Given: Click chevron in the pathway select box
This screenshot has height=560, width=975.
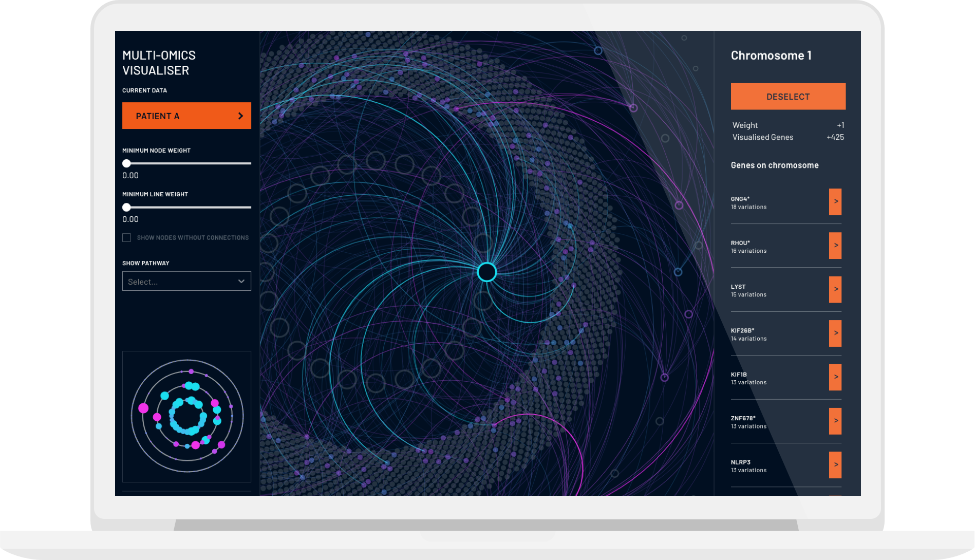Looking at the screenshot, I should (241, 281).
